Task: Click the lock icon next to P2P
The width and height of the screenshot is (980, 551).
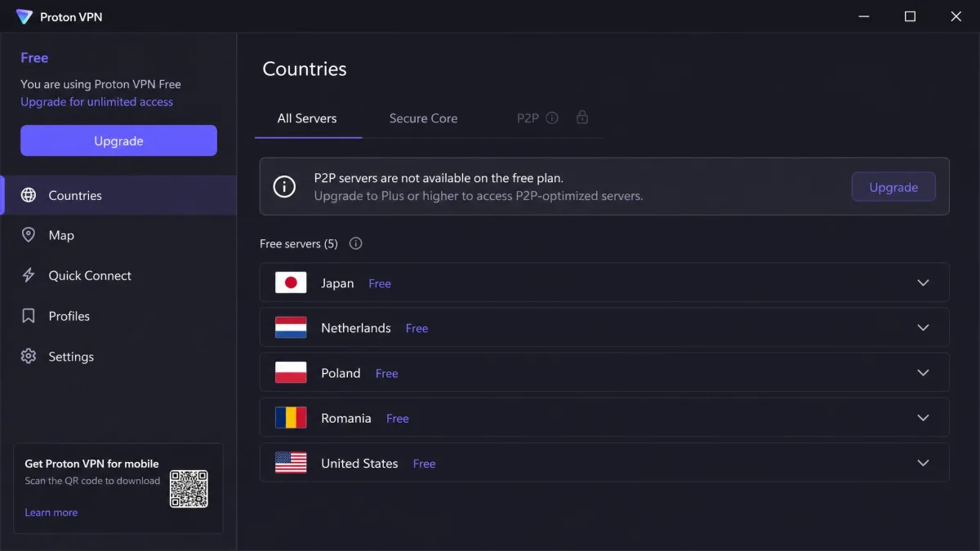Action: pyautogui.click(x=582, y=118)
